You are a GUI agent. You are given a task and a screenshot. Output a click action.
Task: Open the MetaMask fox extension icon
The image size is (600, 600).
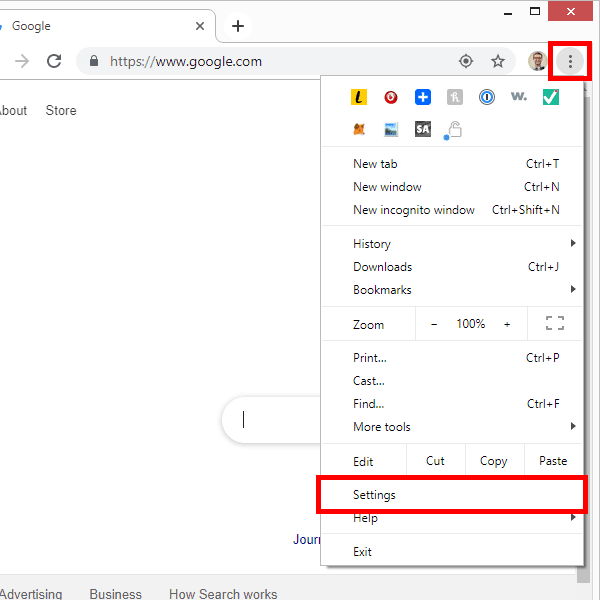tap(359, 129)
